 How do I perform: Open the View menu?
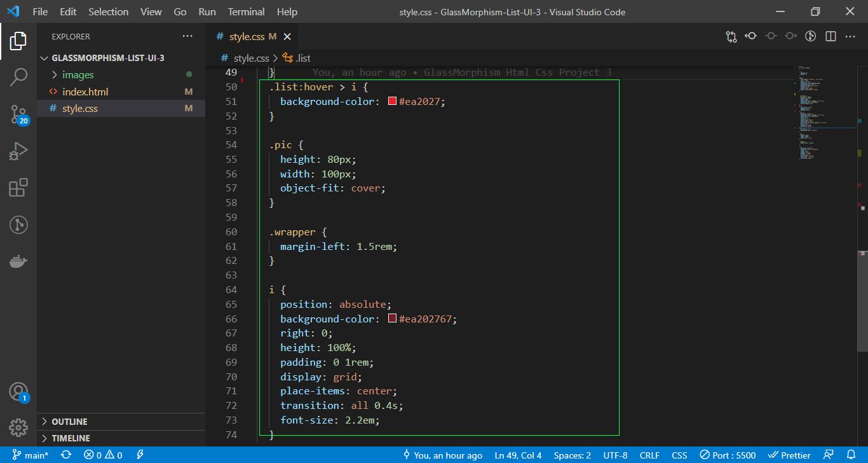pos(151,11)
